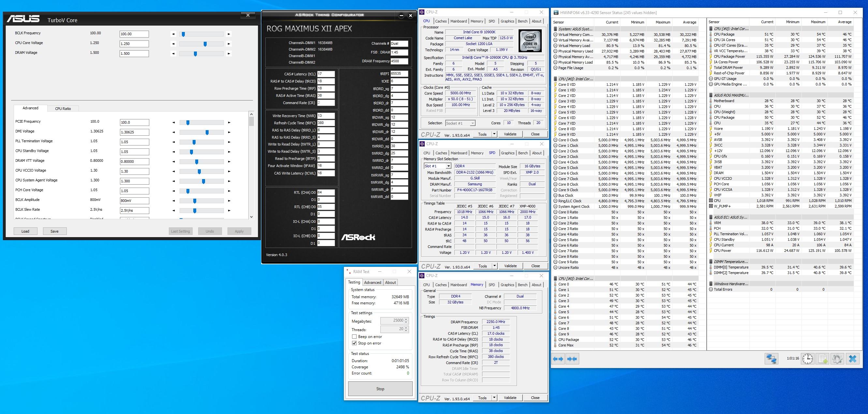Open Tools dropdown arrow in CPU-Z SPD window
Image resolution: width=868 pixels, height=414 pixels.
point(495,266)
